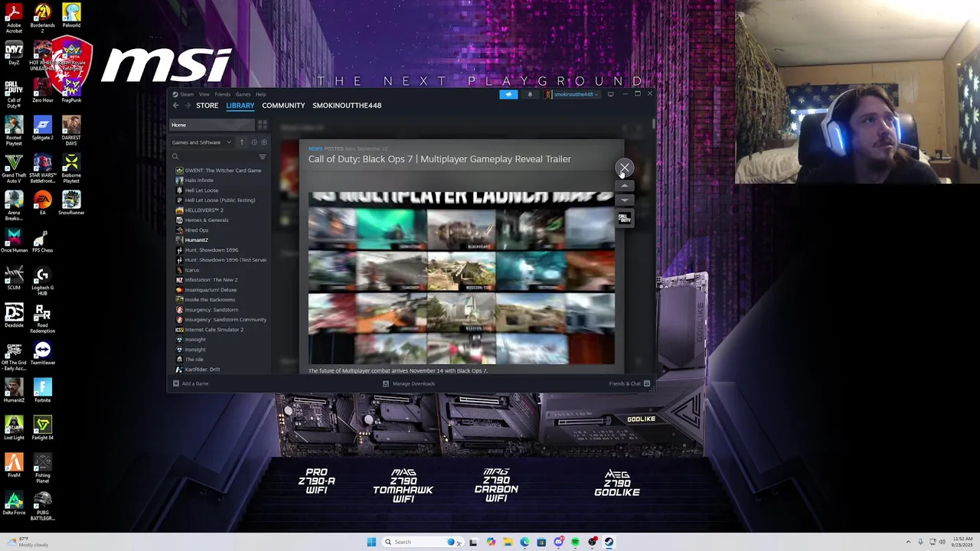Select Library Home button
This screenshot has width=980, height=551.
pos(212,125)
